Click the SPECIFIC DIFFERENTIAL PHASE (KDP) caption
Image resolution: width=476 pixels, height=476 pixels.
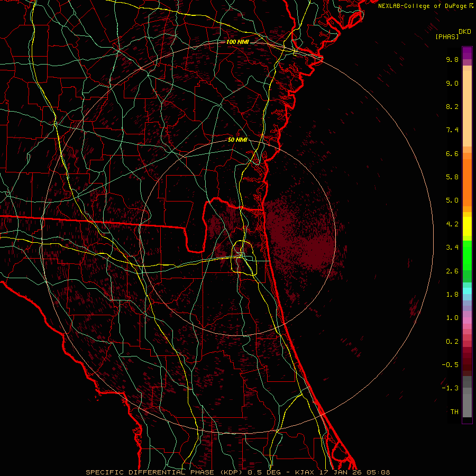[163, 472]
